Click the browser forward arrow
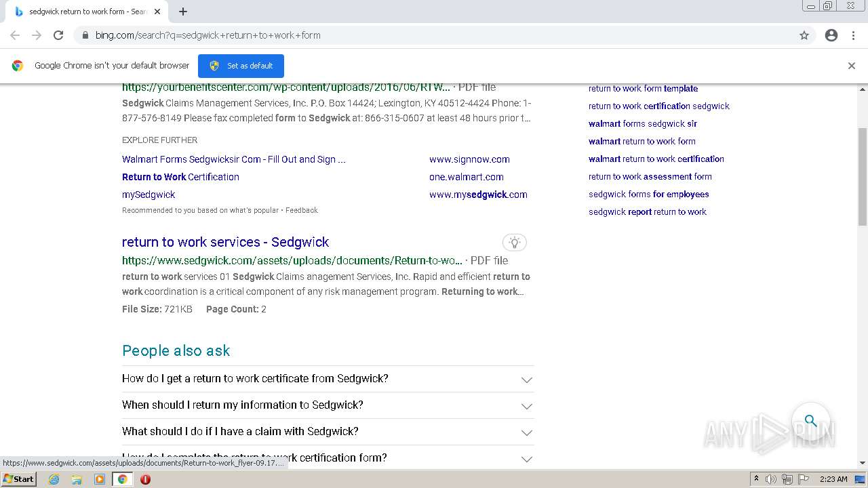Viewport: 868px width, 488px height. 37,35
